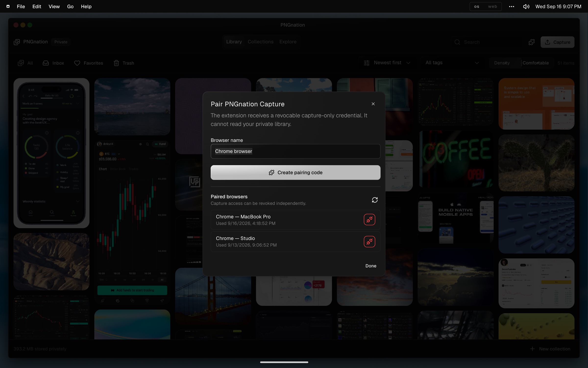
Task: Open the cloudy sea landscape thumbnail
Action: [x=132, y=107]
